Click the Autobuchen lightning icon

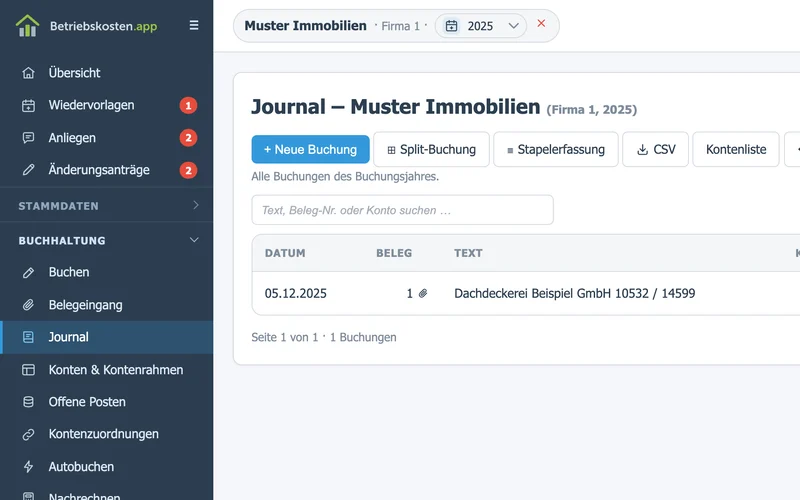(x=29, y=467)
